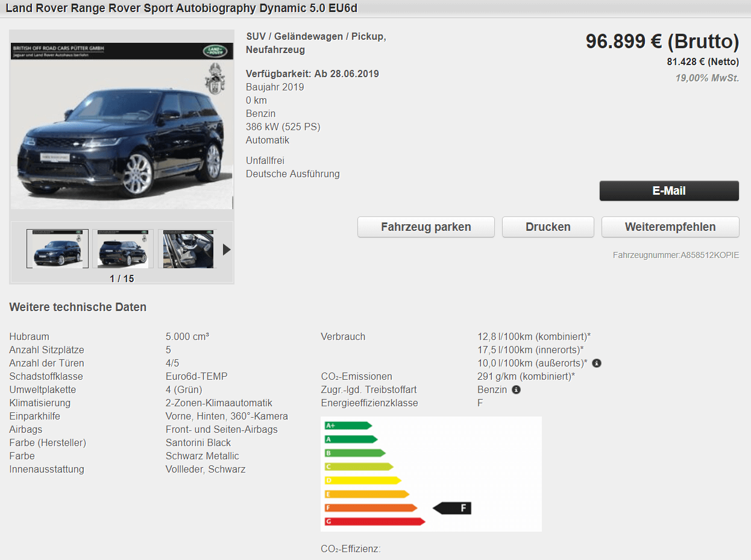
Task: Click the Deutsche Ausführung text
Action: click(293, 174)
